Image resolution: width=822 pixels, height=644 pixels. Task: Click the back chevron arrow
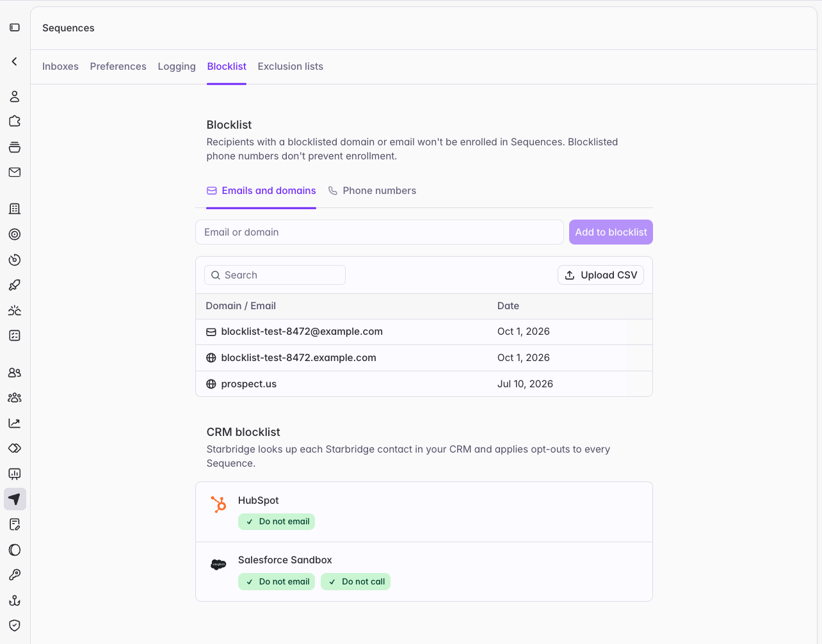point(15,61)
